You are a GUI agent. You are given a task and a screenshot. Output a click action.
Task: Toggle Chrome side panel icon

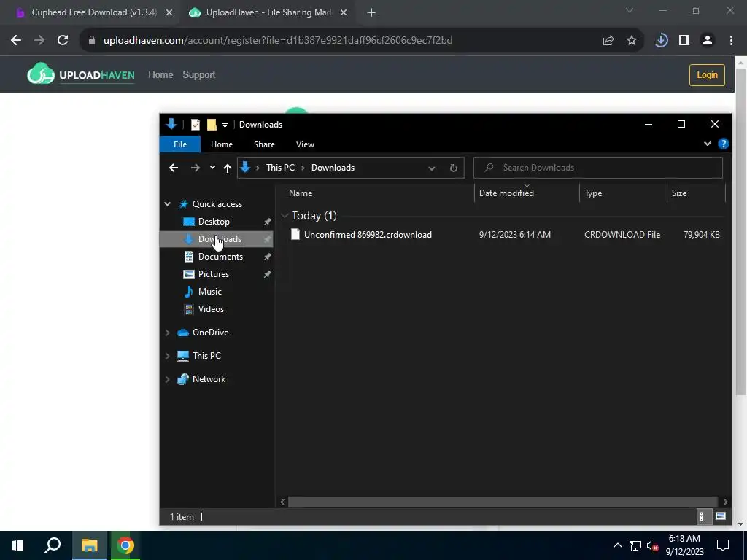tap(684, 41)
